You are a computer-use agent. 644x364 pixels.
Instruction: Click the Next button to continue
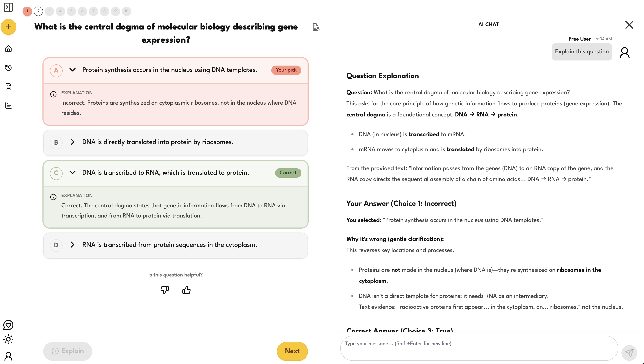tap(292, 351)
